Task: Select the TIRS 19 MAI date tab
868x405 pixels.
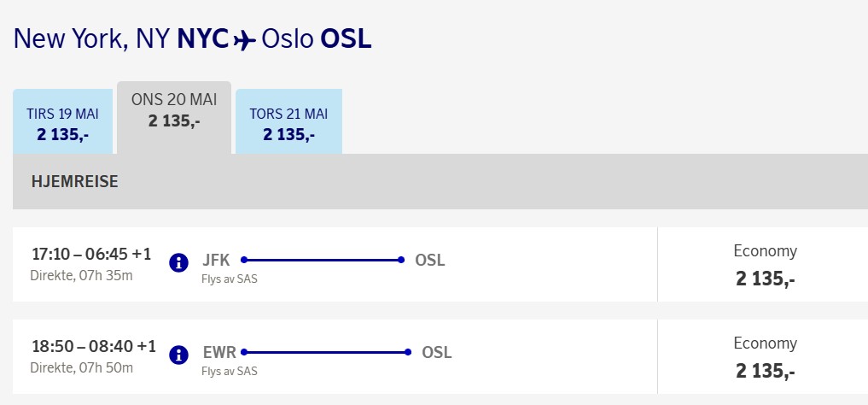Action: point(63,123)
